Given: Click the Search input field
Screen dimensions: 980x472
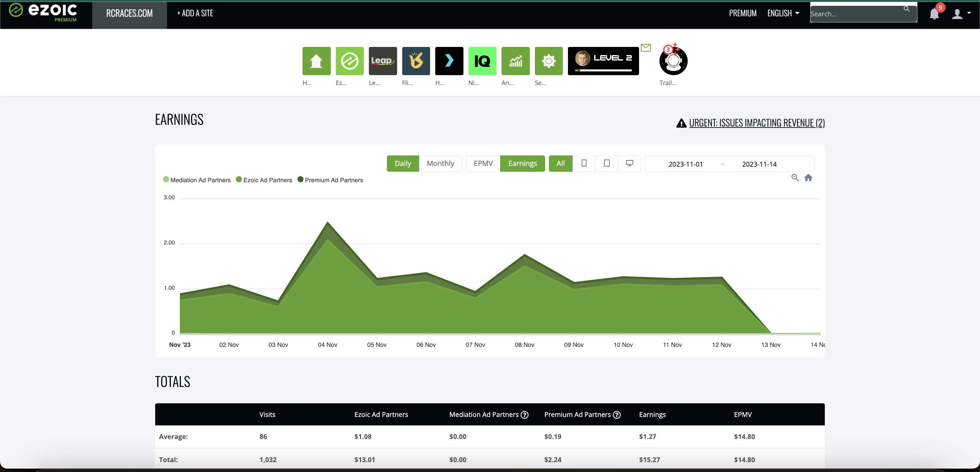Looking at the screenshot, I should pos(863,14).
